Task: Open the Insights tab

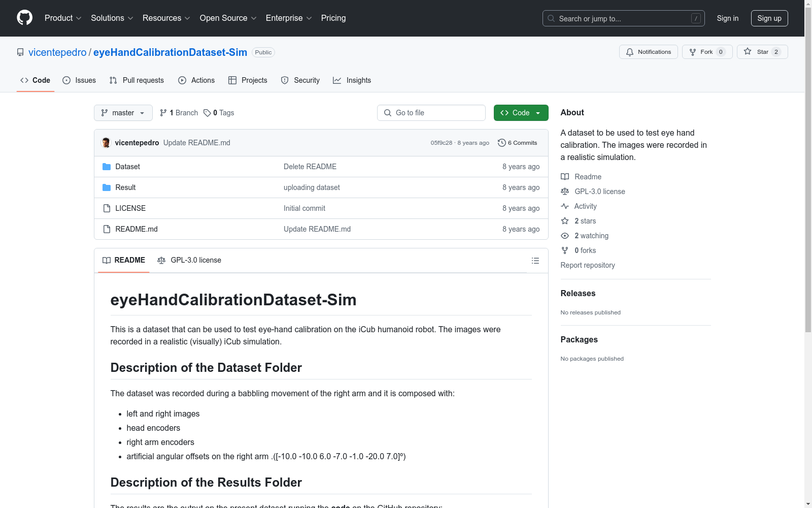Action: 352,80
